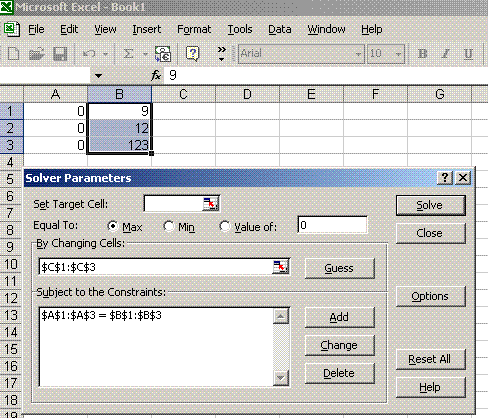Image resolution: width=488 pixels, height=418 pixels.
Task: Select the Max radio button
Action: 113,226
